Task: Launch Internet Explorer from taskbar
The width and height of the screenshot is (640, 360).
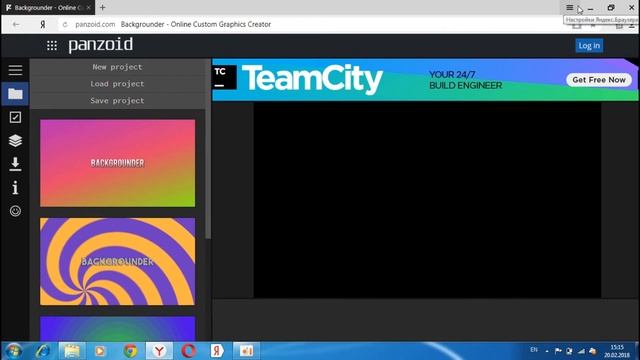Action: (42, 351)
